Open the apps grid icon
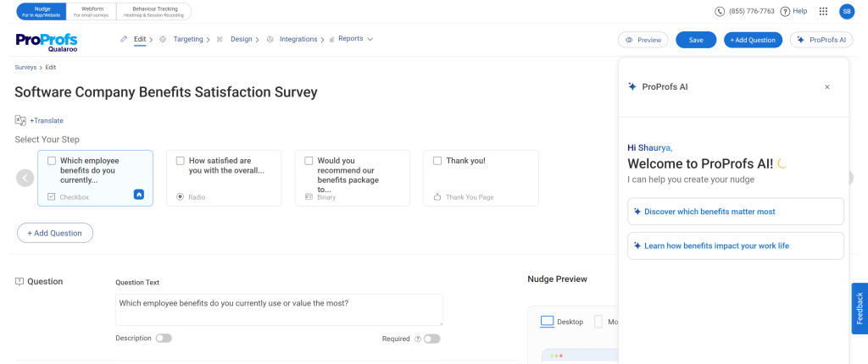Viewport: 868px width, 364px height. pyautogui.click(x=823, y=12)
